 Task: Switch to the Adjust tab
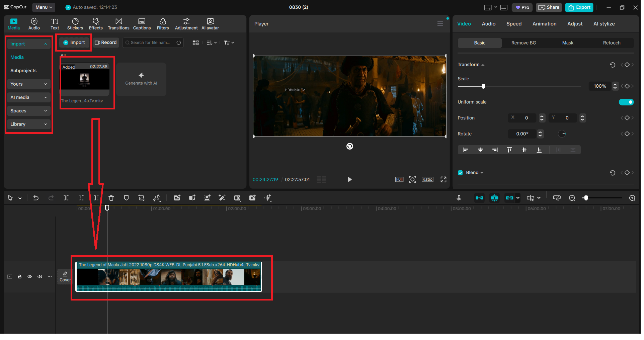575,24
